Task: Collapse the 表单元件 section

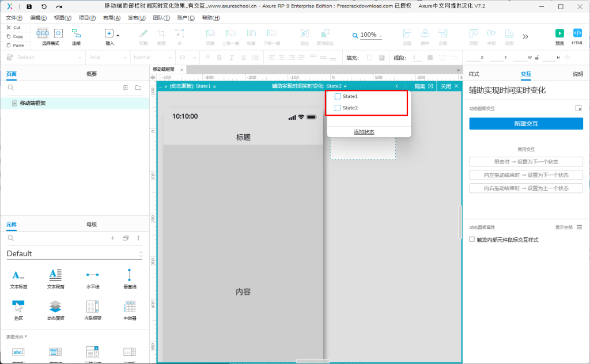Action: click(x=17, y=336)
